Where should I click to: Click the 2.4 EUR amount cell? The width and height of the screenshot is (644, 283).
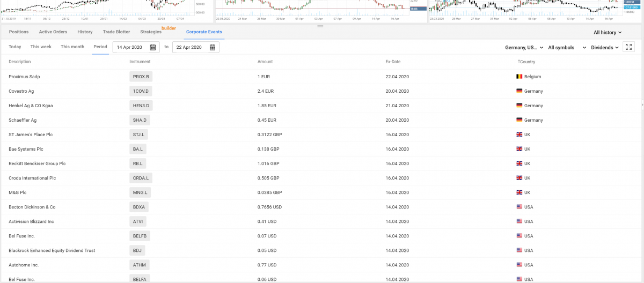point(266,91)
